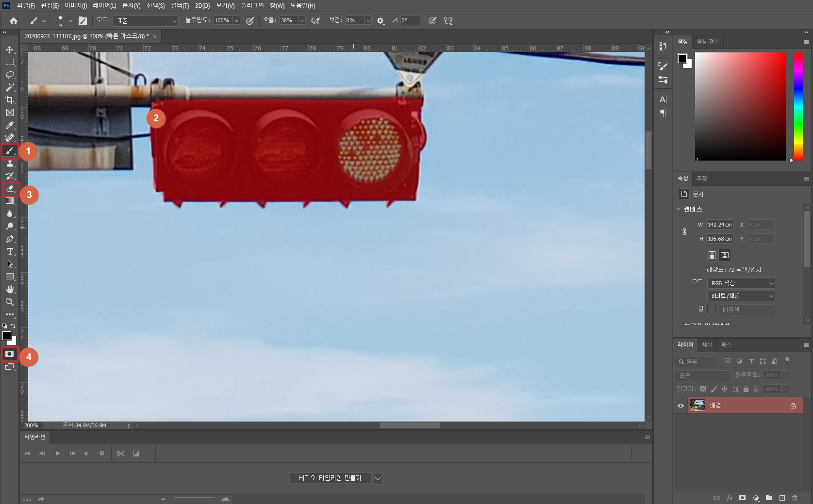
Task: Open the smoothing 0% dropdown arrow
Action: pyautogui.click(x=368, y=21)
